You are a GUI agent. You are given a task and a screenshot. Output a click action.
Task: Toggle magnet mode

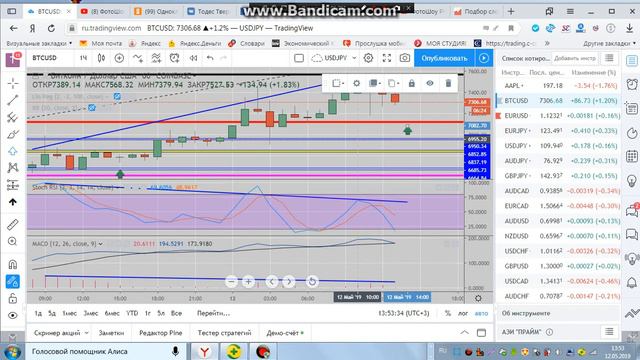coord(13,264)
